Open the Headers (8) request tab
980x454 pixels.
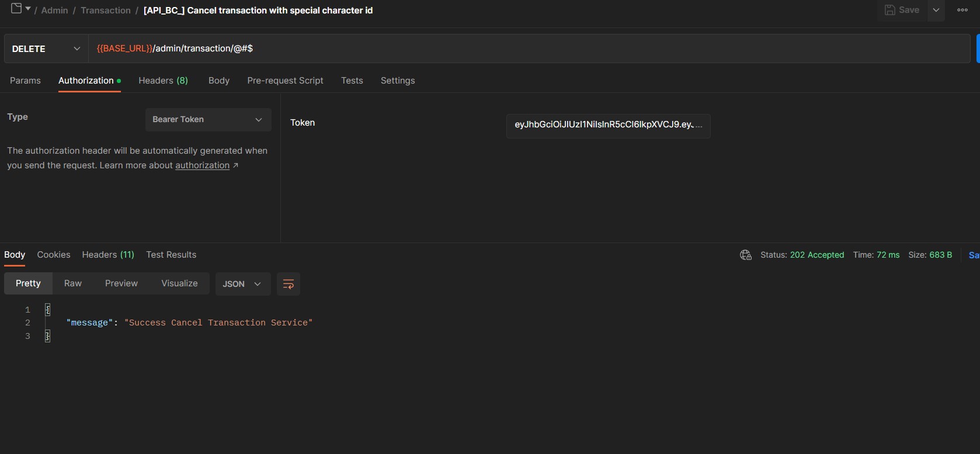pos(163,81)
